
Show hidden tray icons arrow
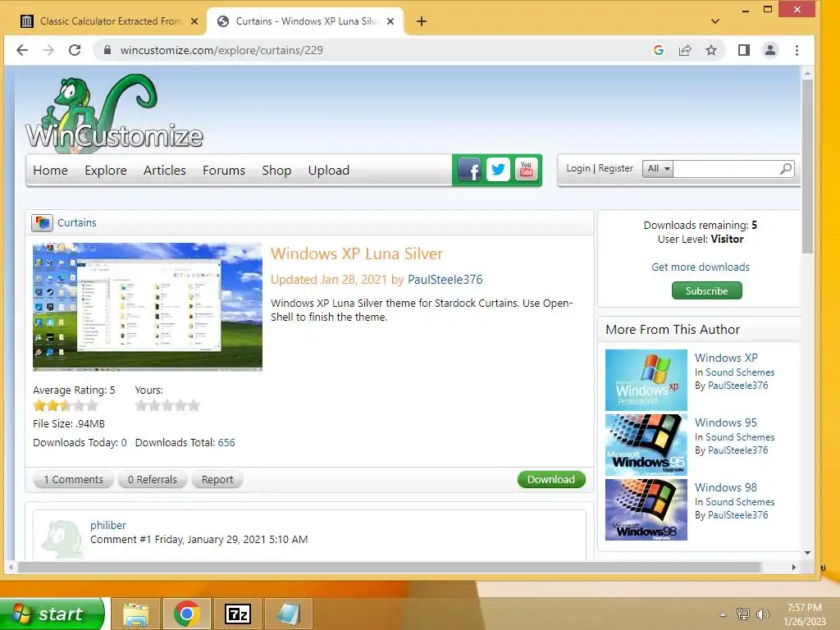point(724,614)
